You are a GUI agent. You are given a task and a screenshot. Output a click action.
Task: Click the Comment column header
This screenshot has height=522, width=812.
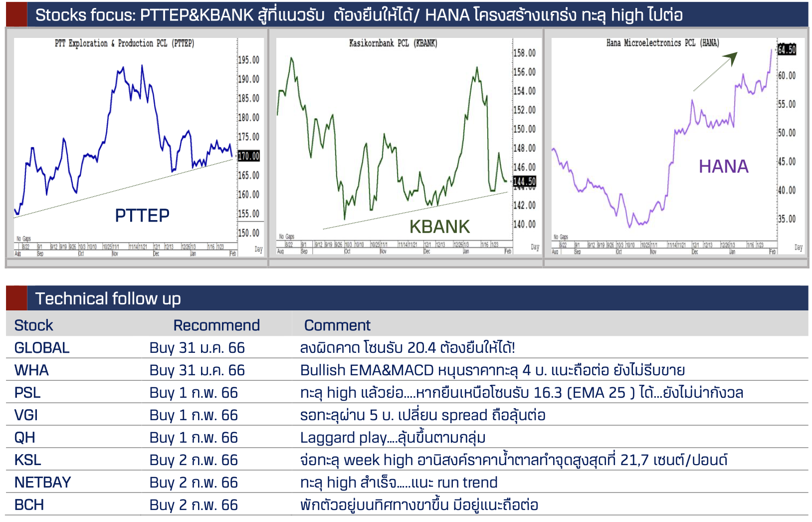pyautogui.click(x=337, y=325)
